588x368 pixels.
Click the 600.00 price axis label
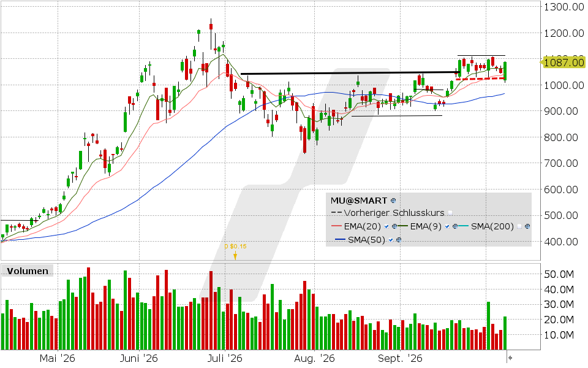pyautogui.click(x=561, y=190)
